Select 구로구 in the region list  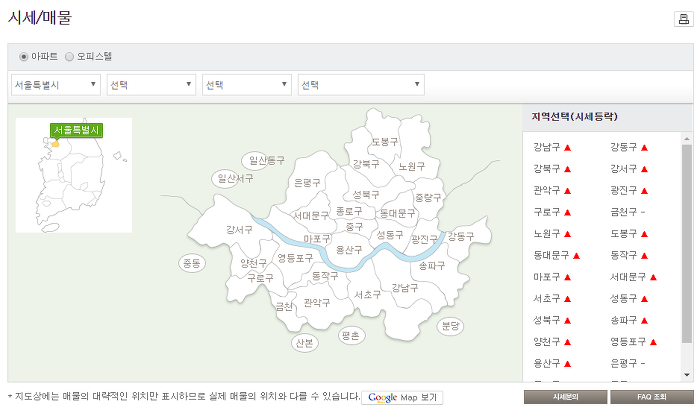tap(546, 212)
